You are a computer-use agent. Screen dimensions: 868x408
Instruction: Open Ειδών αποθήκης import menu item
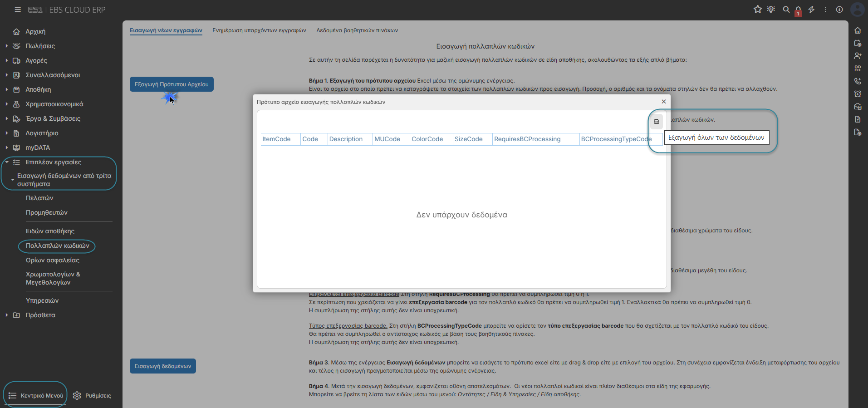point(50,231)
